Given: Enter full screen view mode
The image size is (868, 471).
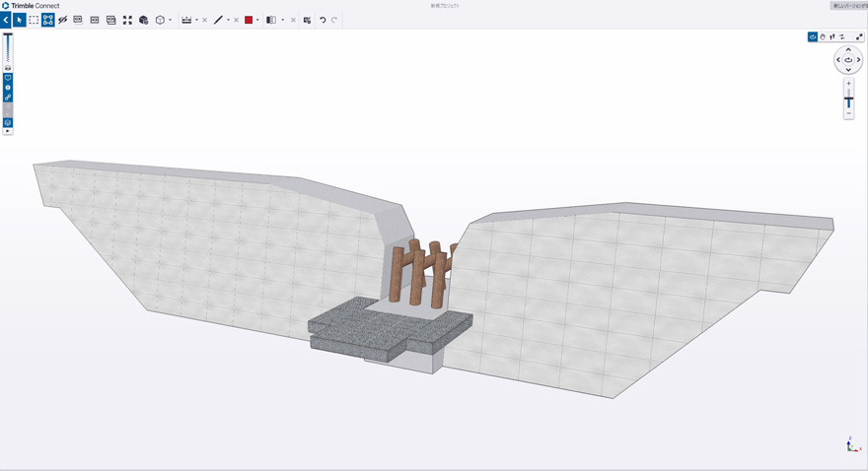Looking at the screenshot, I should pos(860,37).
